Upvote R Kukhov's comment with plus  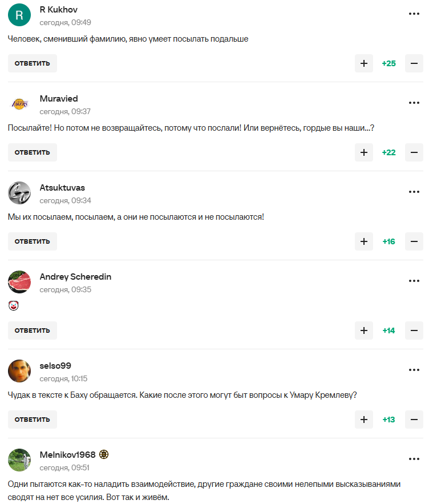[x=363, y=63]
